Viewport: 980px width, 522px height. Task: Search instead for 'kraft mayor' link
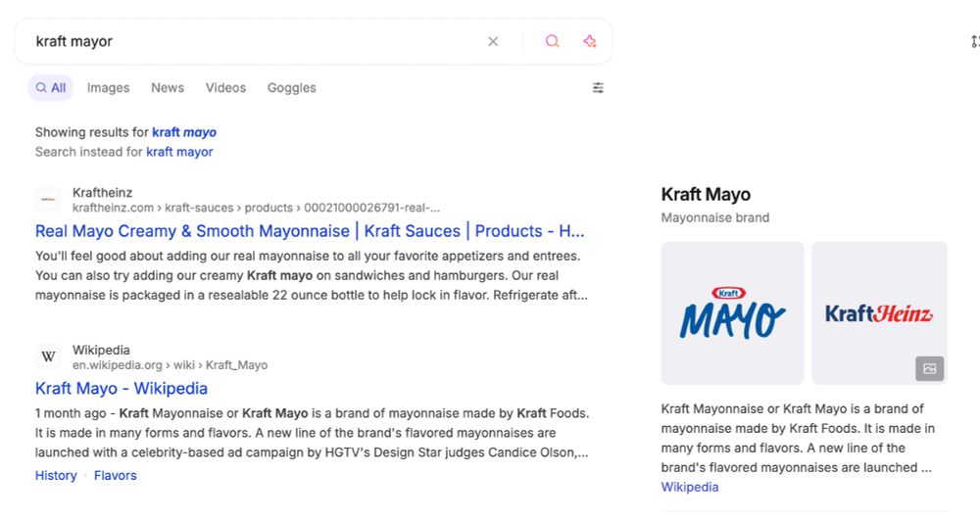click(x=179, y=152)
